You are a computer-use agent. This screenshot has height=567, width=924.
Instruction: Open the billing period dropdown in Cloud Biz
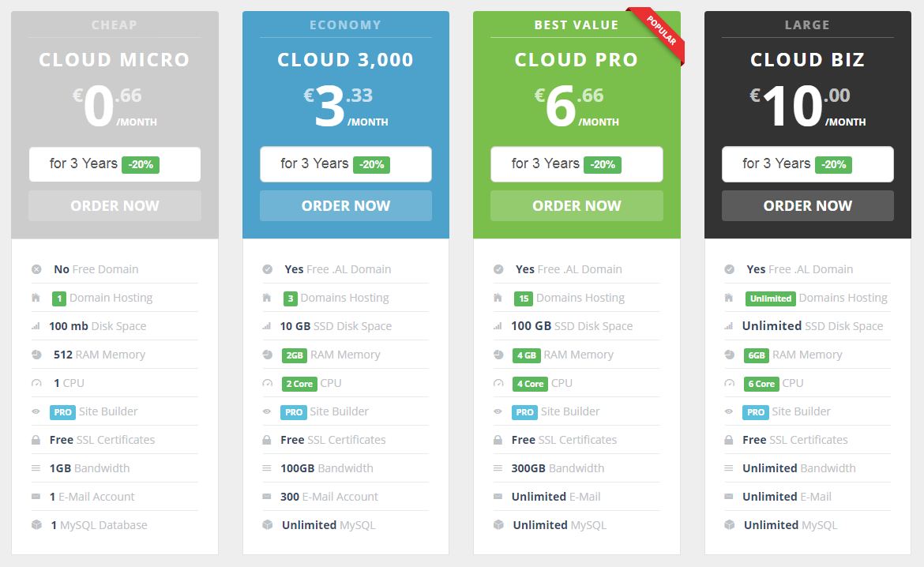pos(808,164)
